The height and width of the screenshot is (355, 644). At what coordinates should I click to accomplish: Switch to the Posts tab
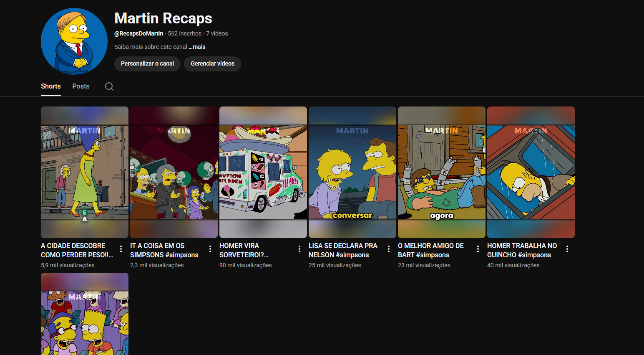click(x=81, y=86)
